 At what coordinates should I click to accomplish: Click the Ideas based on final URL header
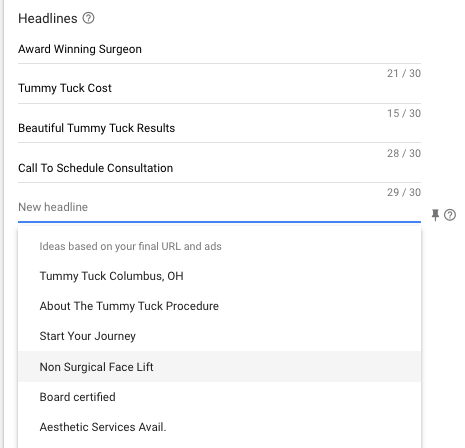click(x=130, y=246)
